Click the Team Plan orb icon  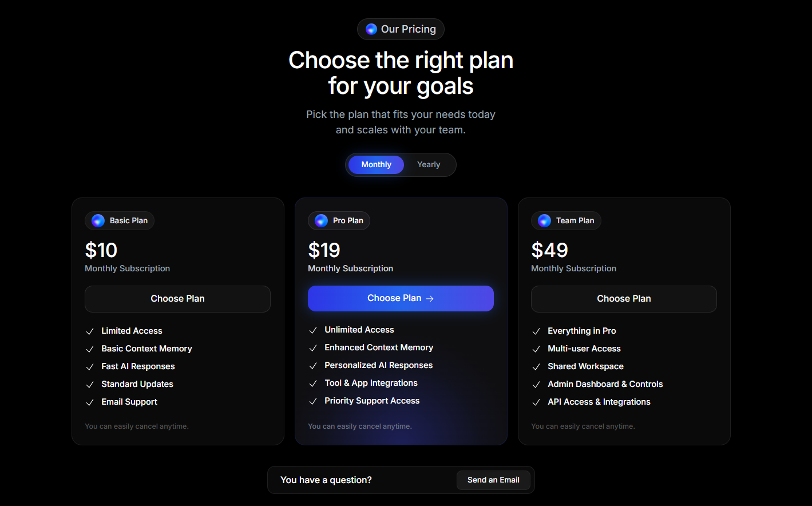tap(544, 220)
